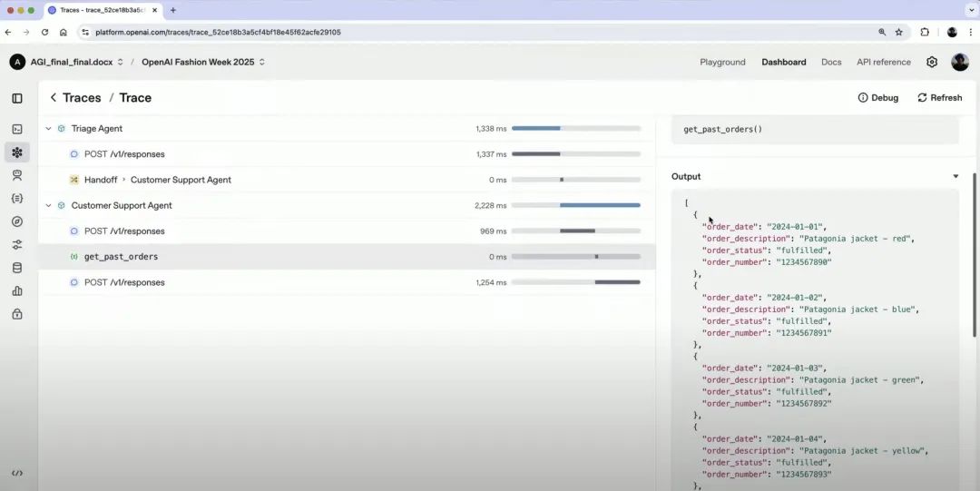Image resolution: width=980 pixels, height=491 pixels.
Task: Click the Refresh button
Action: (x=939, y=98)
